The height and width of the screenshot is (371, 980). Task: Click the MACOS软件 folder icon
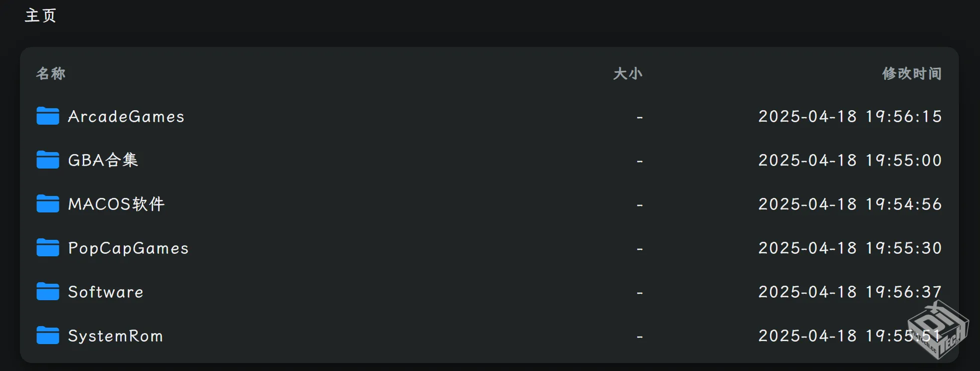[x=48, y=204]
